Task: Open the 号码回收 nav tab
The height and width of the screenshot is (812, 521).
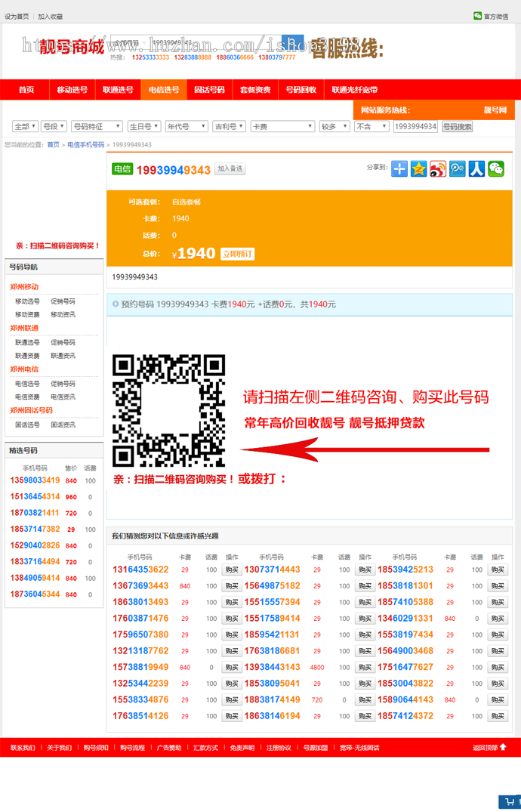Action: [301, 90]
